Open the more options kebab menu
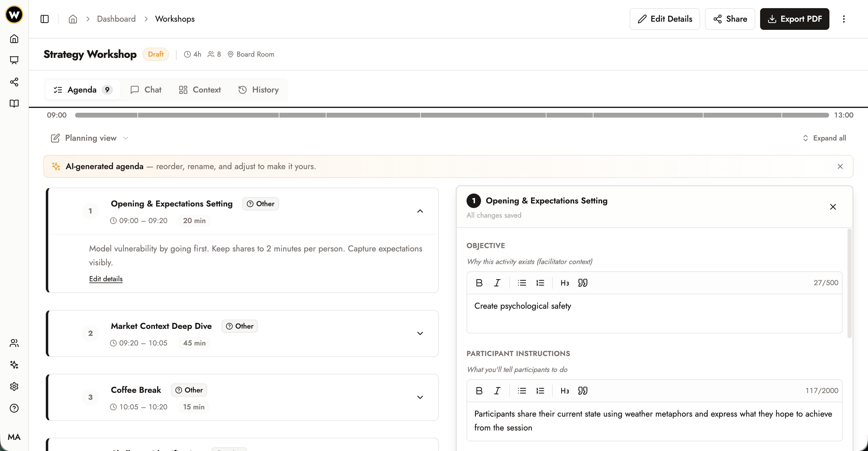Image resolution: width=868 pixels, height=451 pixels. pyautogui.click(x=844, y=19)
